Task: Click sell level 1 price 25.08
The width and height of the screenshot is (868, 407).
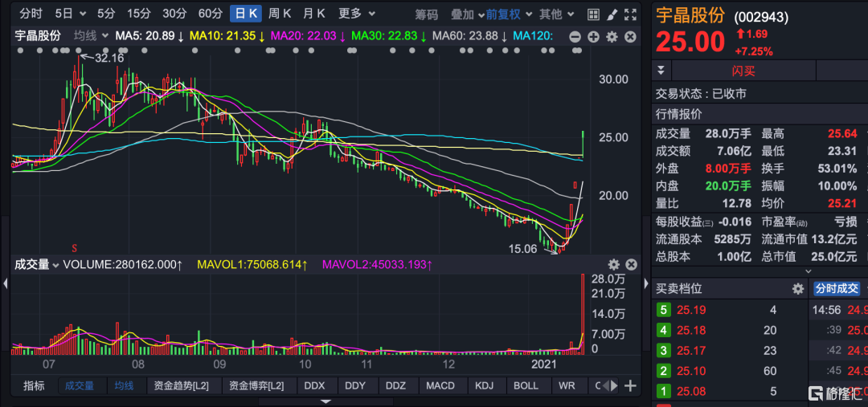Action: pyautogui.click(x=691, y=392)
